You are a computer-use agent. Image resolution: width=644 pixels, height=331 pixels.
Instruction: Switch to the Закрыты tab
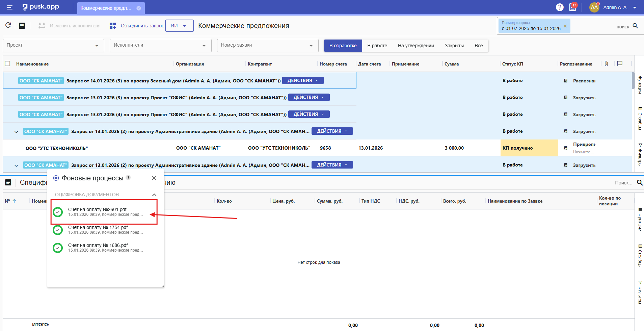point(454,46)
